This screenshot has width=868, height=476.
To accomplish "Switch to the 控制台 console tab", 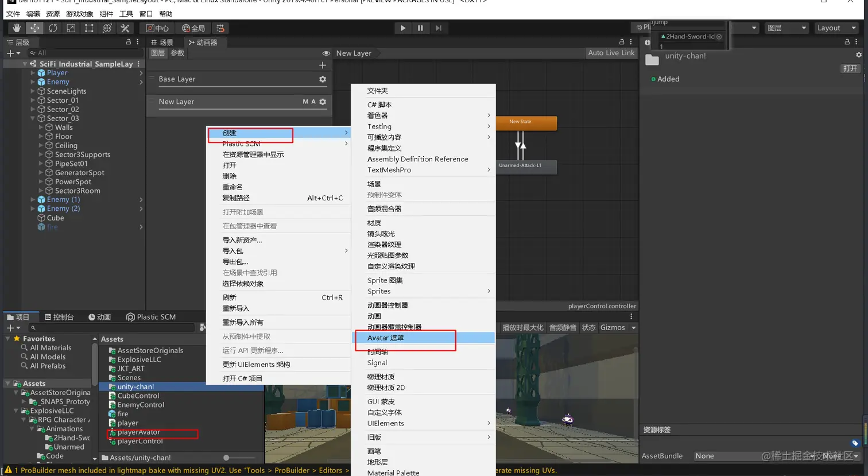I will point(60,317).
